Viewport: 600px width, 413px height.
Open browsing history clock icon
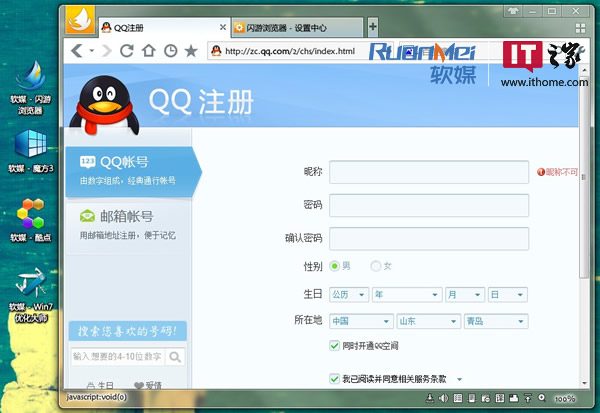click(x=170, y=51)
